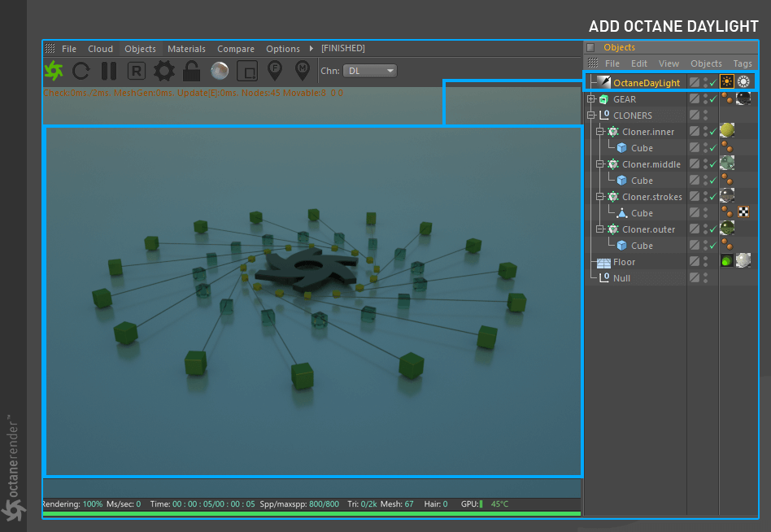Toggle the enable checkmark on Cloner.inner
This screenshot has height=532, width=771.
pos(713,132)
